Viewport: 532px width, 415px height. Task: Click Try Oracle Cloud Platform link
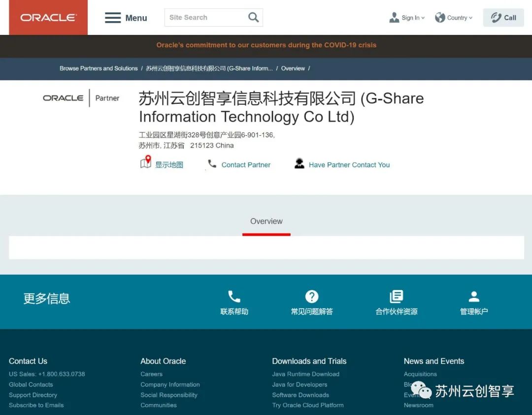click(x=308, y=405)
